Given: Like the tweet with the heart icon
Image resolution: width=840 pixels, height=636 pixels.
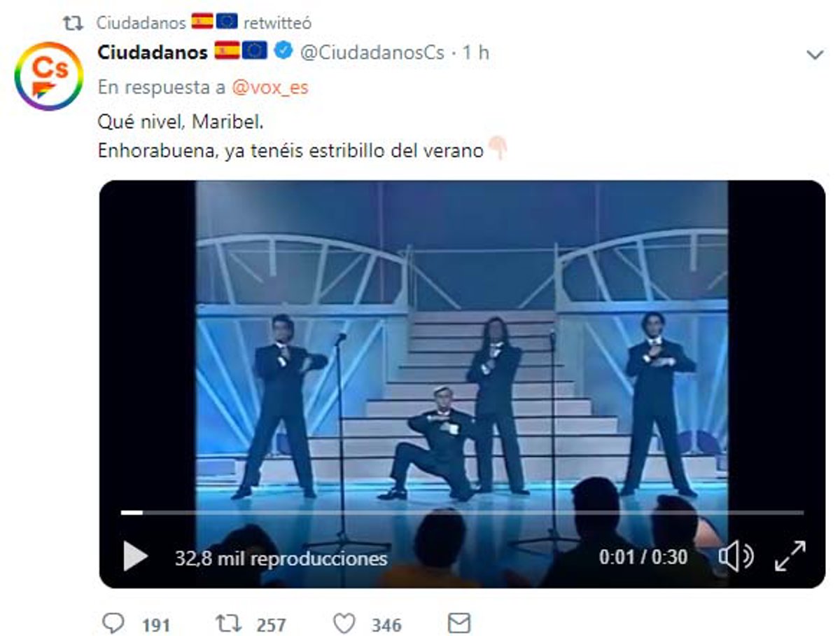Looking at the screenshot, I should point(344,623).
